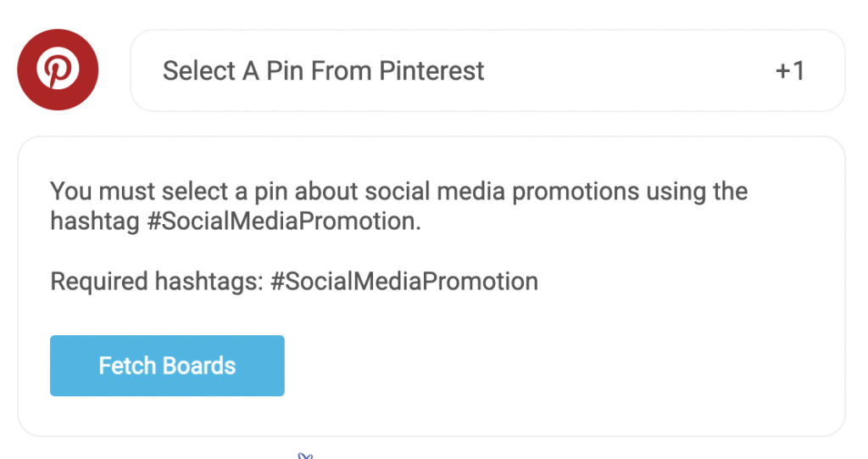Click the word "Boards" on blue button
Viewport: 868px width, 459px height.
pyautogui.click(x=199, y=366)
